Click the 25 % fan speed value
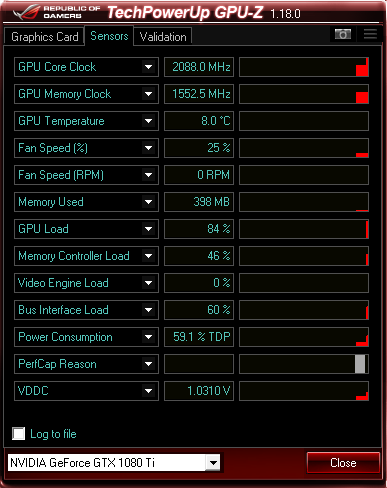387x488 pixels. (199, 148)
